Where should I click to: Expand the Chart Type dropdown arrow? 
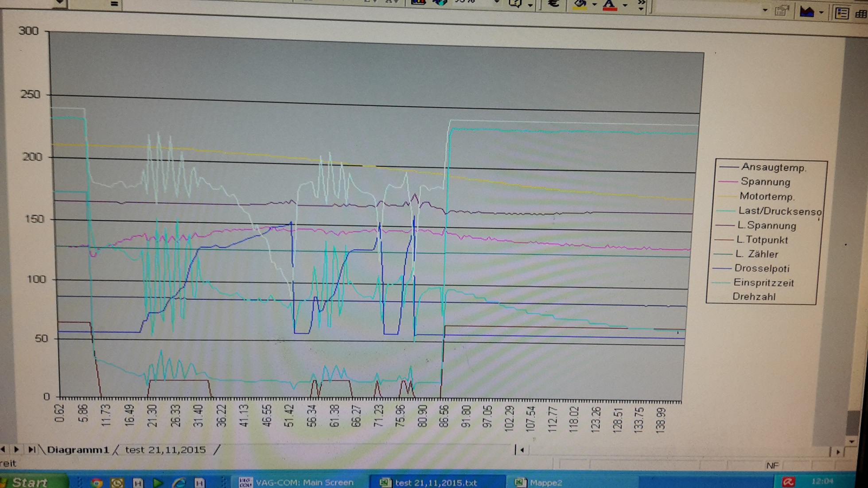[821, 12]
